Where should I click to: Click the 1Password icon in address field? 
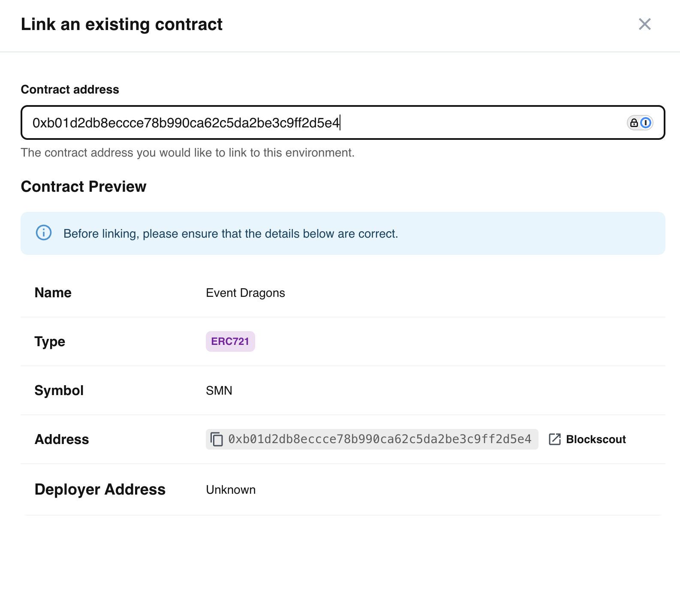pyautogui.click(x=646, y=123)
